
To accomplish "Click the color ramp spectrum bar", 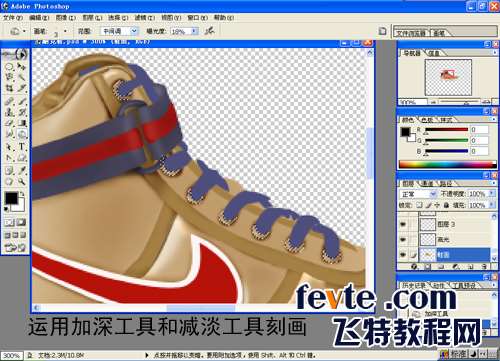I will pyautogui.click(x=447, y=164).
